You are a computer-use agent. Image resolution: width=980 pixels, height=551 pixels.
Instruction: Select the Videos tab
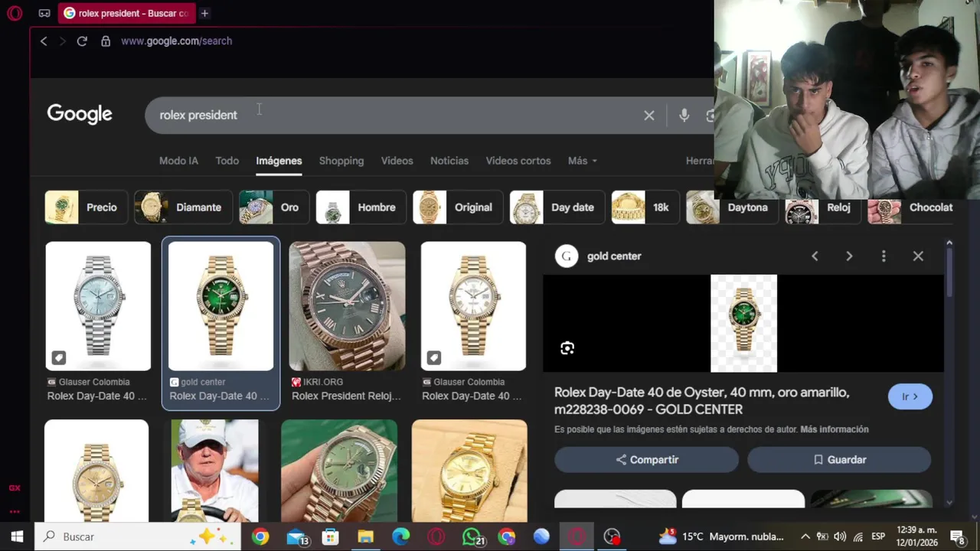point(397,161)
